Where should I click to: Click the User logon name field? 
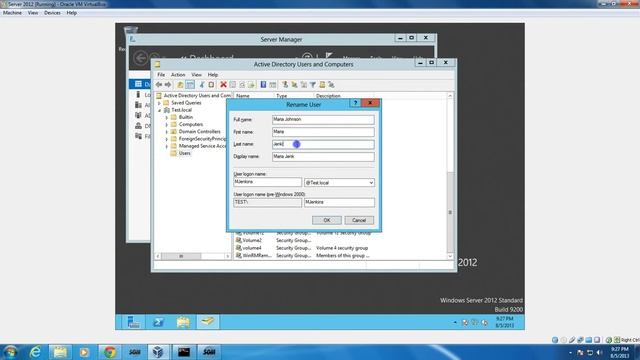267,182
